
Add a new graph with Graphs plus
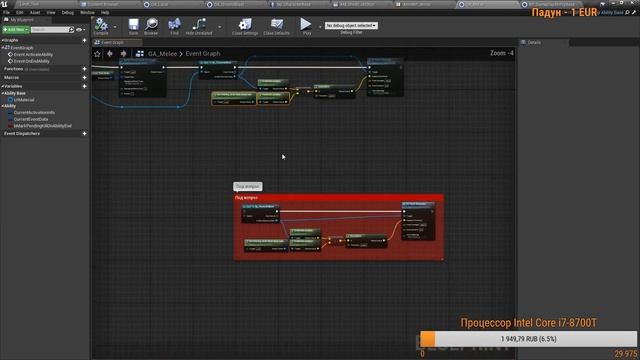click(84, 40)
